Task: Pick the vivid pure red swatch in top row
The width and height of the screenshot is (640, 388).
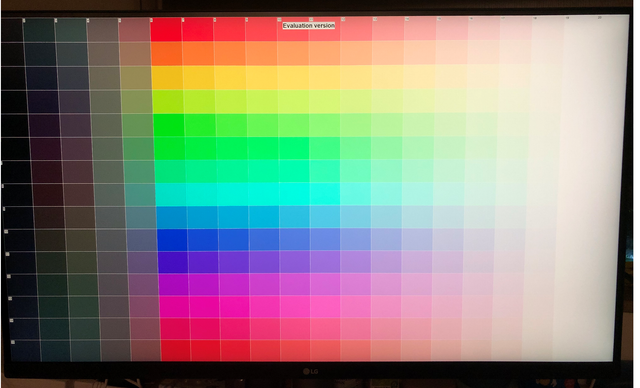Action: (166, 30)
